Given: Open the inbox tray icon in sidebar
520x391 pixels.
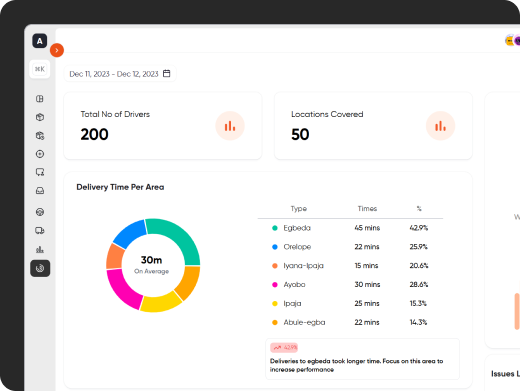Looking at the screenshot, I should coord(40,191).
